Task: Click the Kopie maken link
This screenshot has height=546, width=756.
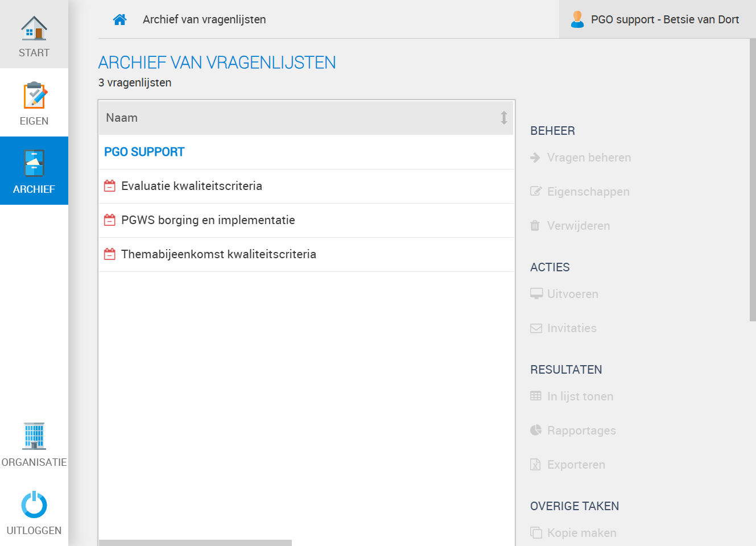Action: coord(582,533)
